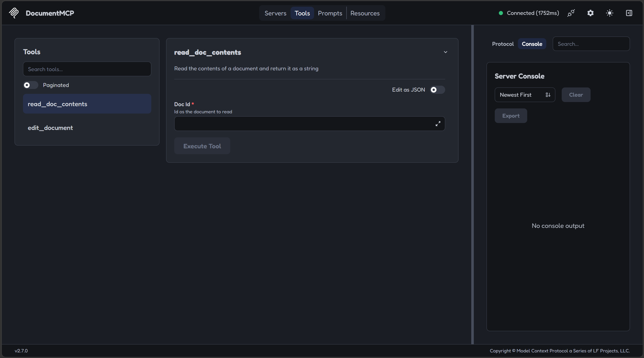Click the vertical panel divider handle
The image size is (644, 358).
click(473, 185)
